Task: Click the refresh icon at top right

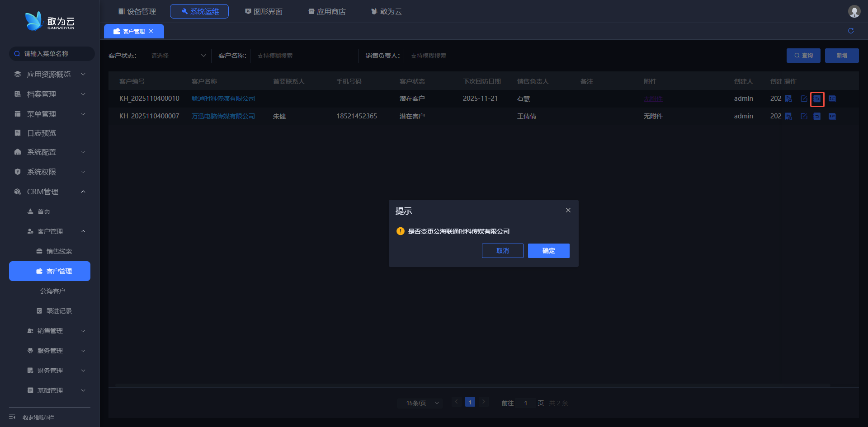Action: 851,31
